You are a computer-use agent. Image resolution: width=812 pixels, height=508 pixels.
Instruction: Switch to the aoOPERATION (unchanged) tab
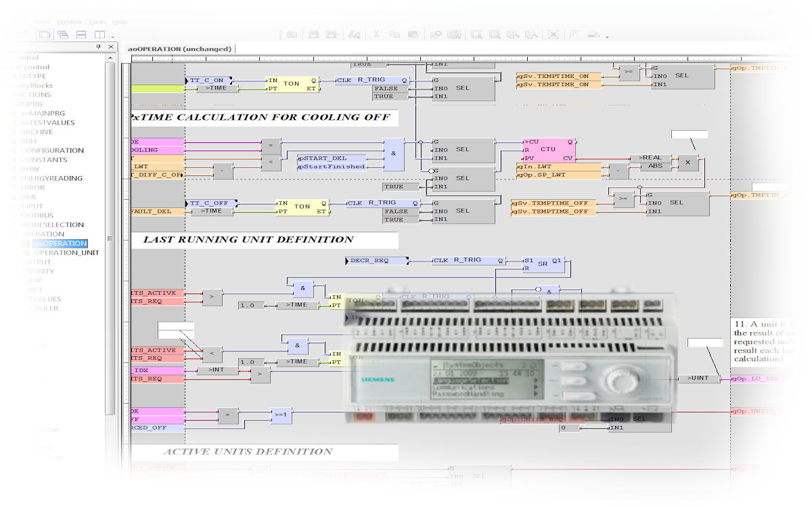coord(180,49)
